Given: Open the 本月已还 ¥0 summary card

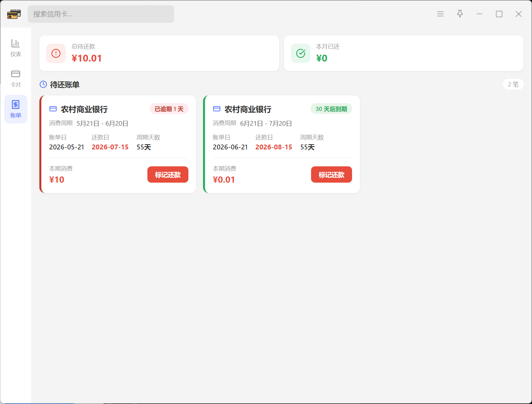Looking at the screenshot, I should pyautogui.click(x=404, y=53).
